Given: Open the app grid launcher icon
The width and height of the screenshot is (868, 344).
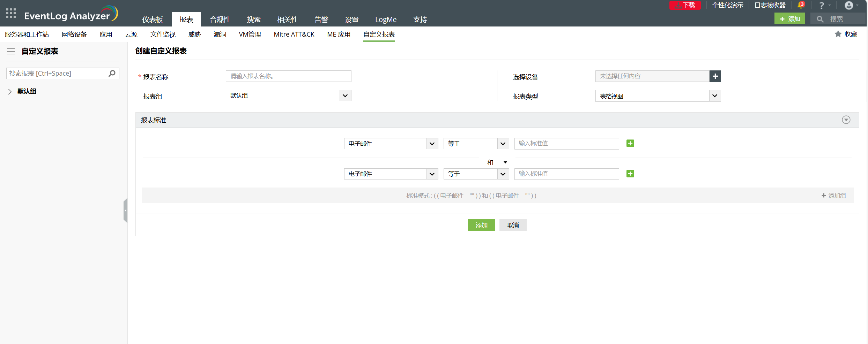Looking at the screenshot, I should pos(11,13).
